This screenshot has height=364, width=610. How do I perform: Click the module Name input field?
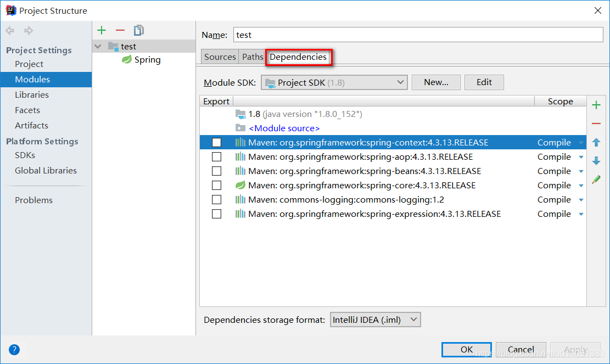(418, 35)
